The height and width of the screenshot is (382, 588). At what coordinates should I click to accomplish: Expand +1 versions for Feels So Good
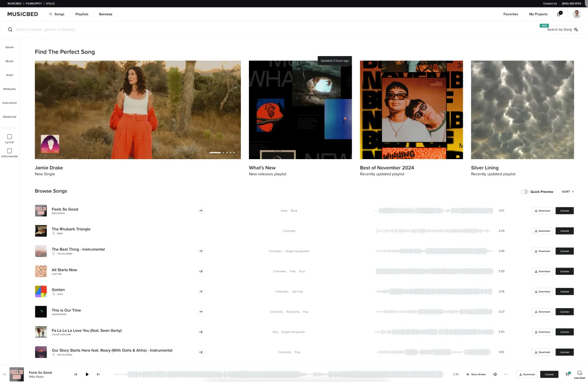pyautogui.click(x=201, y=211)
